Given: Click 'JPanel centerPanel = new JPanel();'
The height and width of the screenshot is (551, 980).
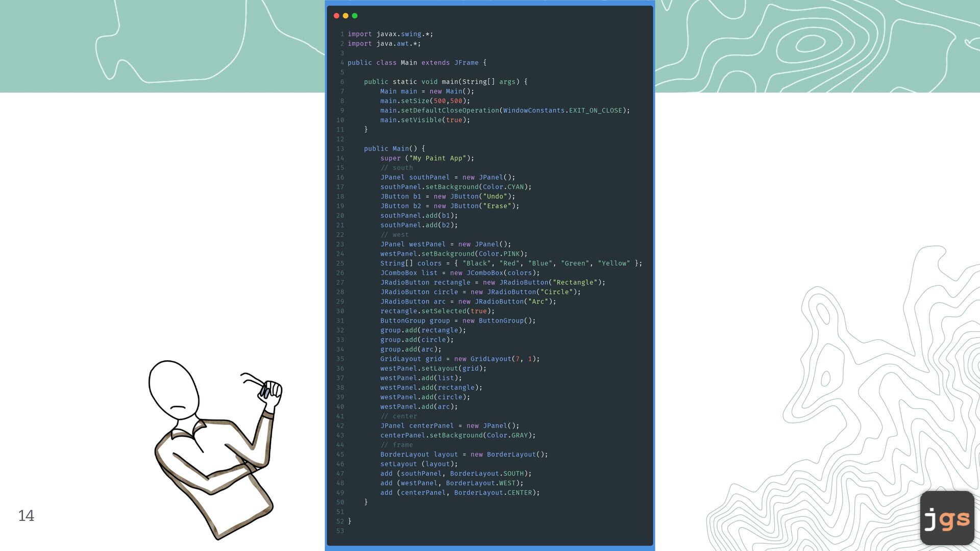Looking at the screenshot, I should click(450, 426).
